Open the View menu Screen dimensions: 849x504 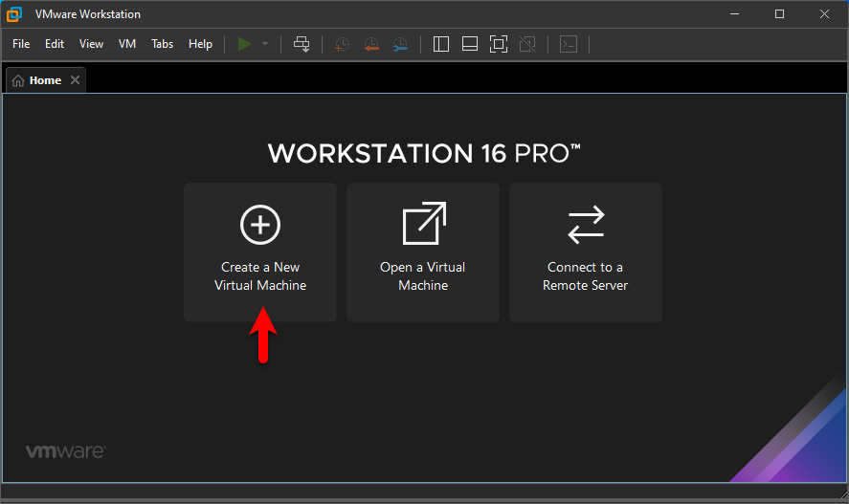91,44
